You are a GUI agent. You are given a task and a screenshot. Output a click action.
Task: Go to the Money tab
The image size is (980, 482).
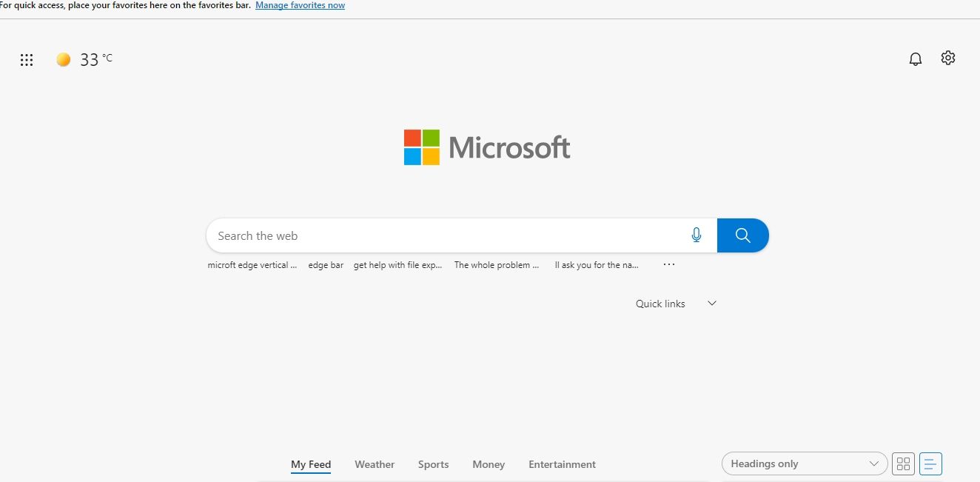tap(489, 464)
